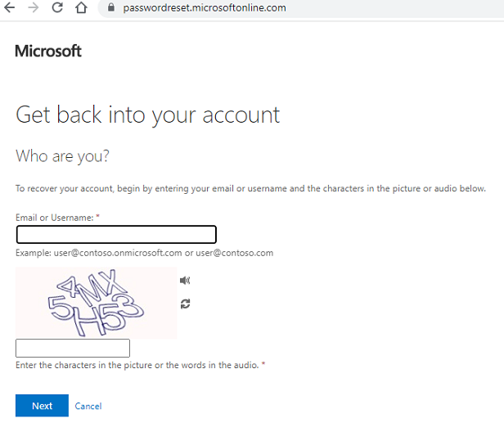Click the CAPTCHA characters input box
Image resolution: width=504 pixels, height=432 pixels.
73,348
